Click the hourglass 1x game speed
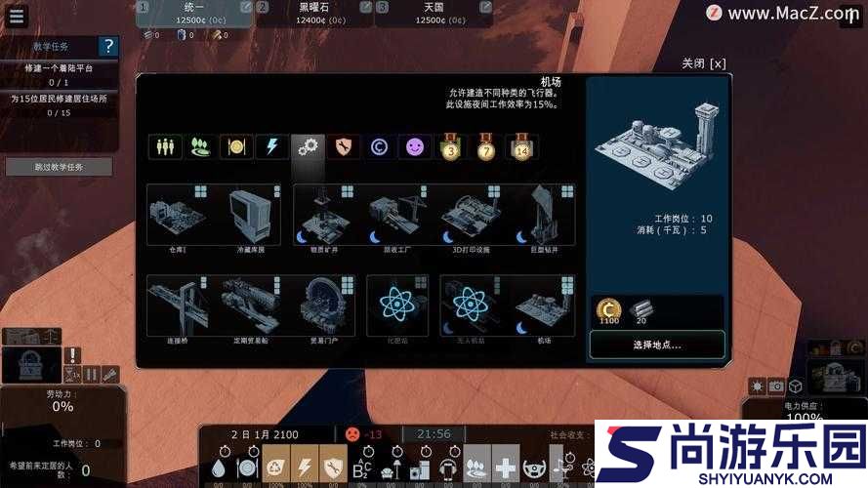This screenshot has width=868, height=488. (72, 375)
